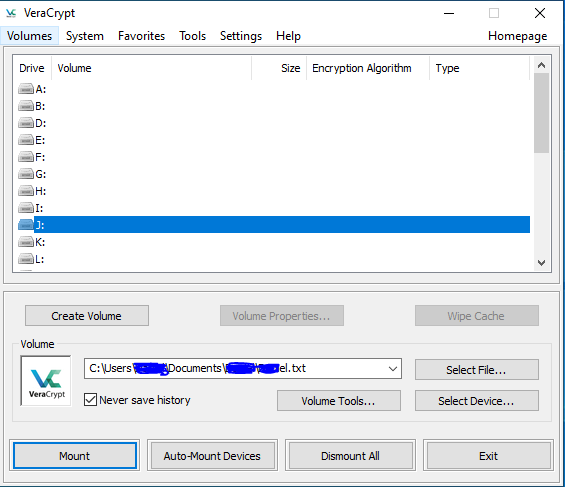This screenshot has width=565, height=487.
Task: Click the VeraCrypt logo in Volume section
Action: tap(46, 381)
